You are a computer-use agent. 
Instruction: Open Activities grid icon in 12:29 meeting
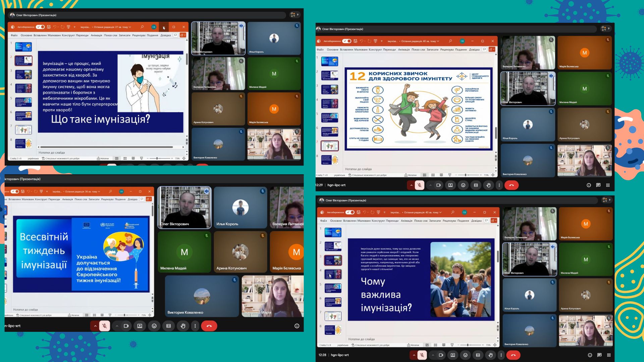pos(608,185)
